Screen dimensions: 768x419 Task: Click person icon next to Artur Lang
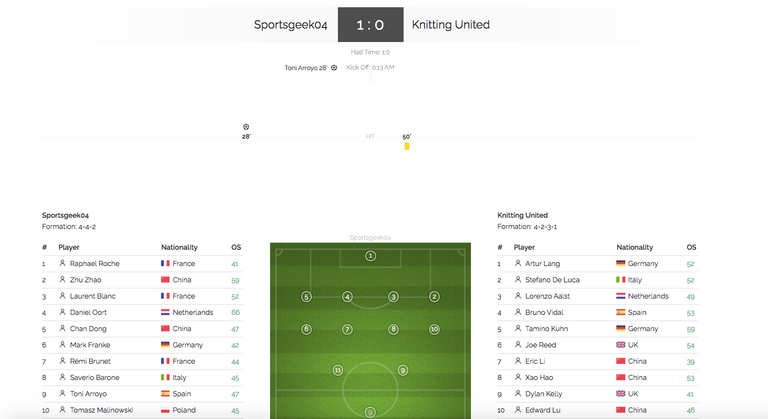(x=518, y=263)
